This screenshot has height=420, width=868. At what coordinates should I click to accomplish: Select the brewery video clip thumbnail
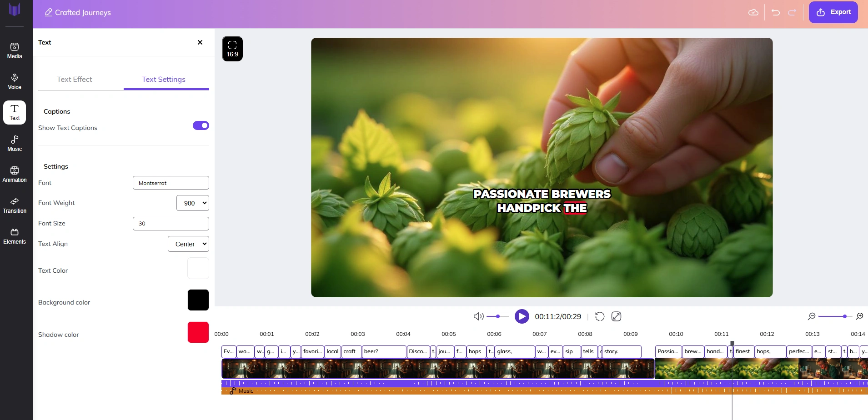438,369
